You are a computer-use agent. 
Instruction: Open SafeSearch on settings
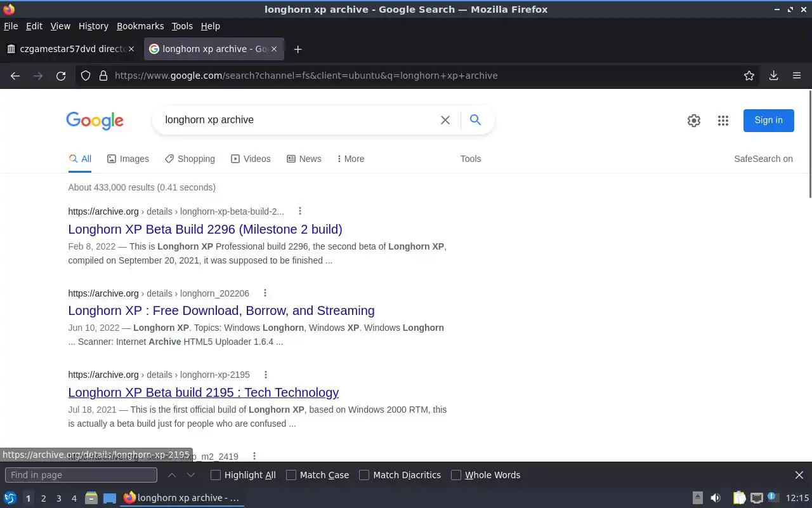(763, 159)
